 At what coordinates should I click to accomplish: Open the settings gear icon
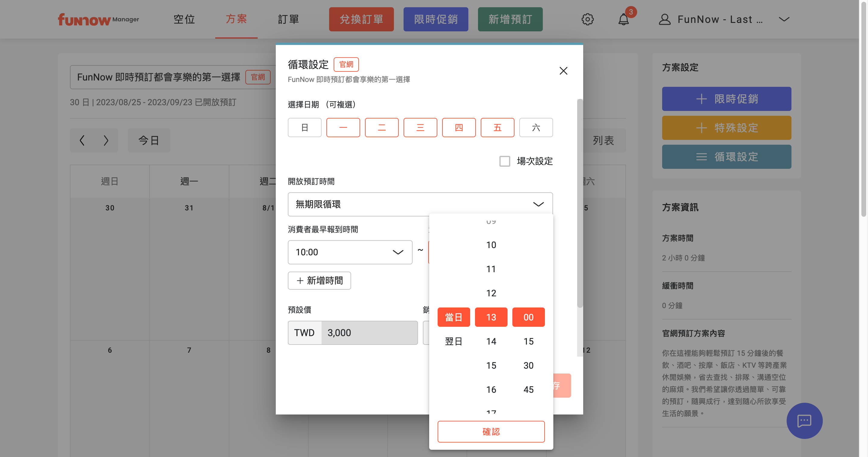click(587, 19)
